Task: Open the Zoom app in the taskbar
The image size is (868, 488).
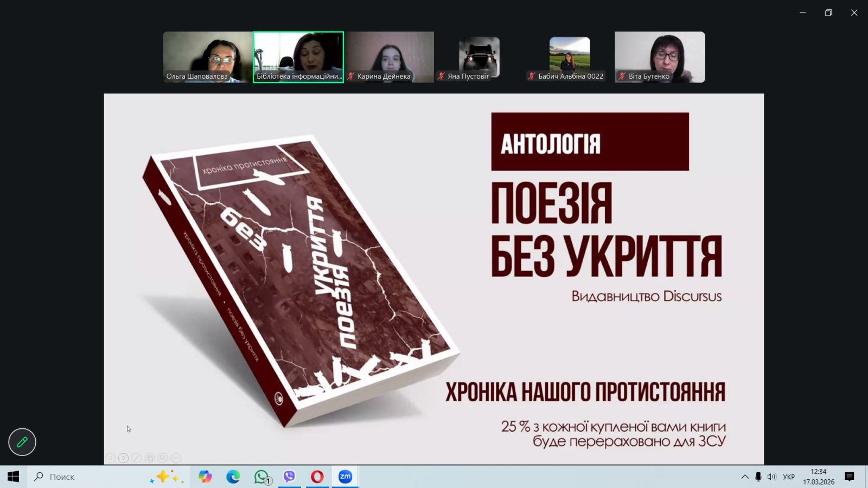Action: click(x=345, y=477)
